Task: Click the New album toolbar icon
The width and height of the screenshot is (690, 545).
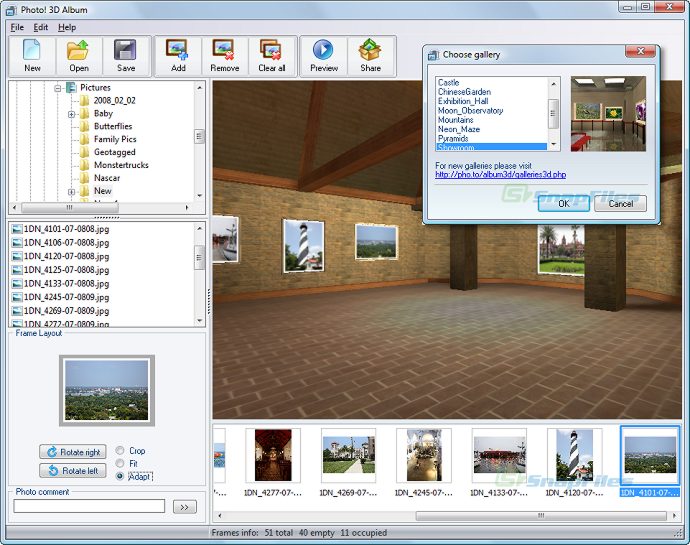Action: click(x=32, y=56)
